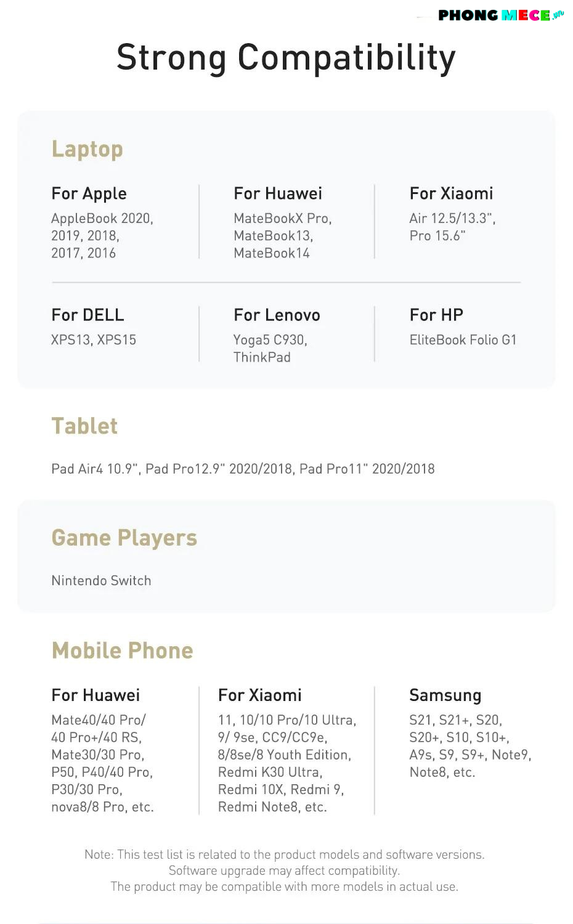Click the Redmi K30 Ultra text

(270, 772)
